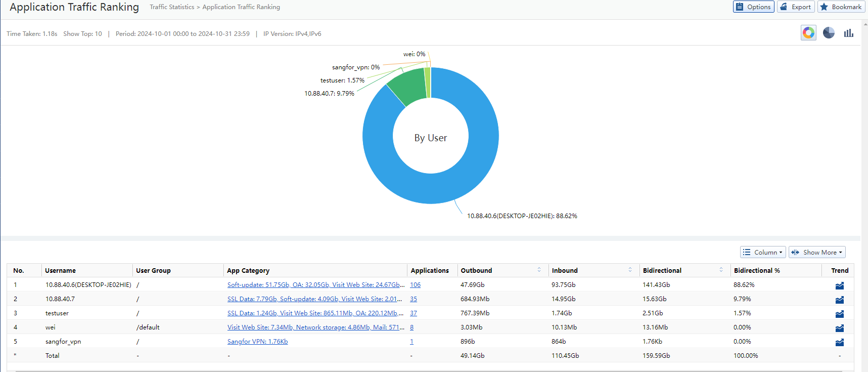Expand the Column dropdown

763,252
